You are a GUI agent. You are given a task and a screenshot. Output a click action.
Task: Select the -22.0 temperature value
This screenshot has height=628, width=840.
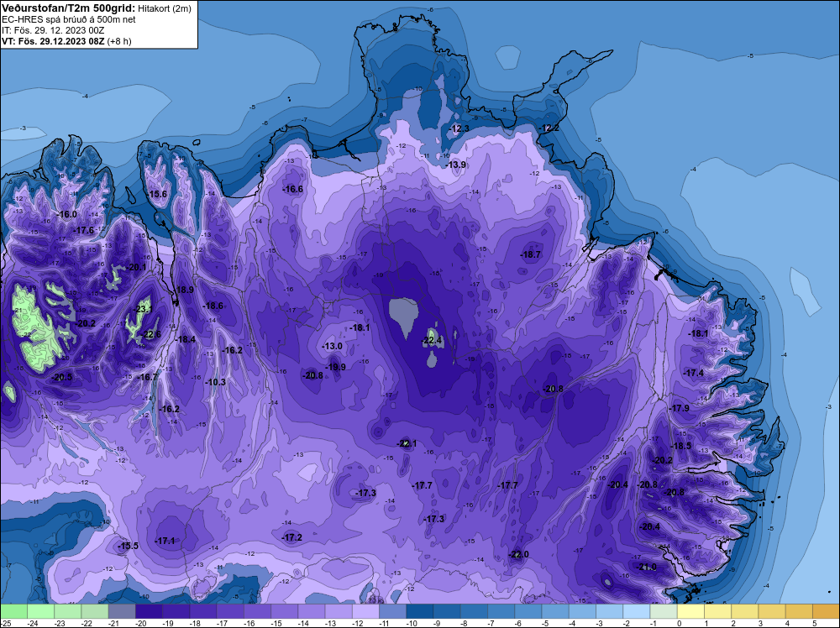click(519, 554)
